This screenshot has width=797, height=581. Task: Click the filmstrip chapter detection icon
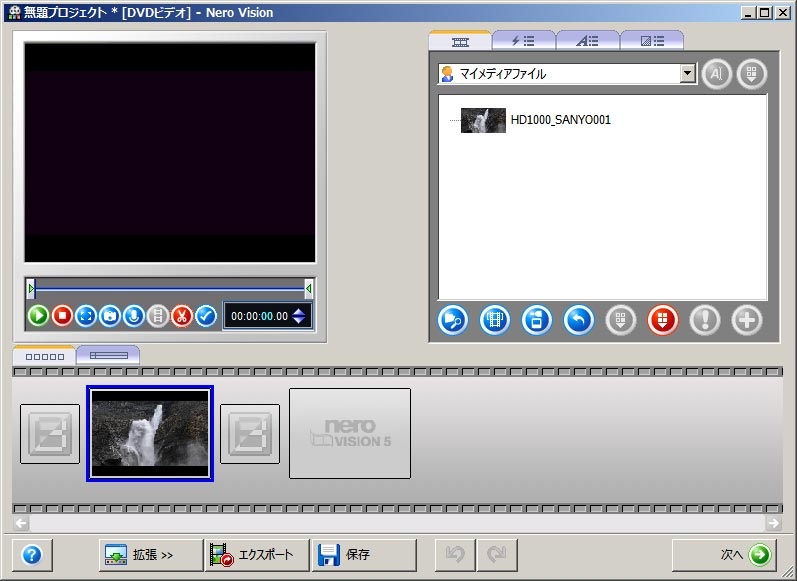[158, 316]
